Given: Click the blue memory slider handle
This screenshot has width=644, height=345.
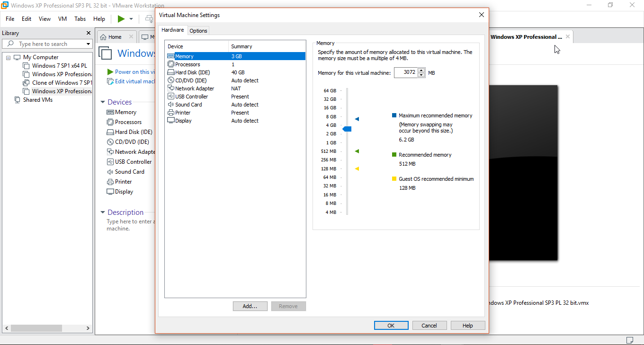Looking at the screenshot, I should (347, 129).
